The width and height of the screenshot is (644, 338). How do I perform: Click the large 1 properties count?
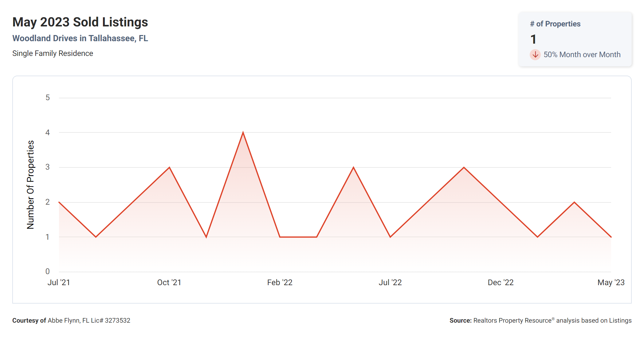[533, 39]
